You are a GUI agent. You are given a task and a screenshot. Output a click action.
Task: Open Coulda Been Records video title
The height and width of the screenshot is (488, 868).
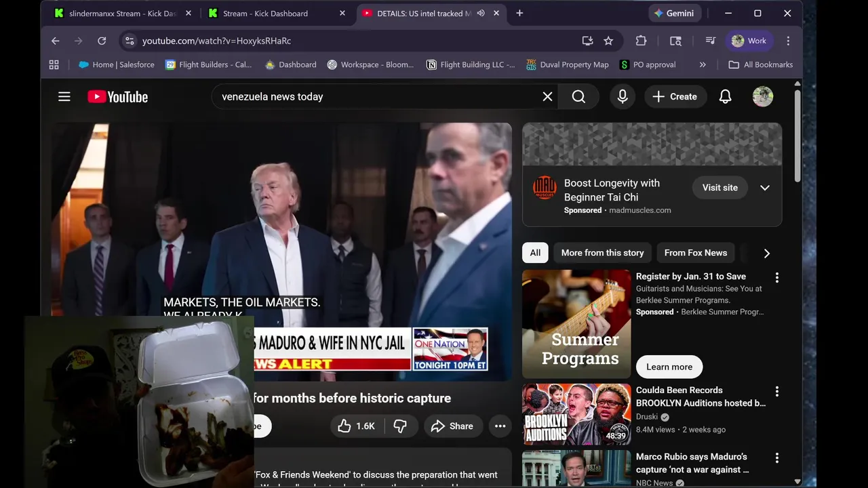click(x=701, y=396)
